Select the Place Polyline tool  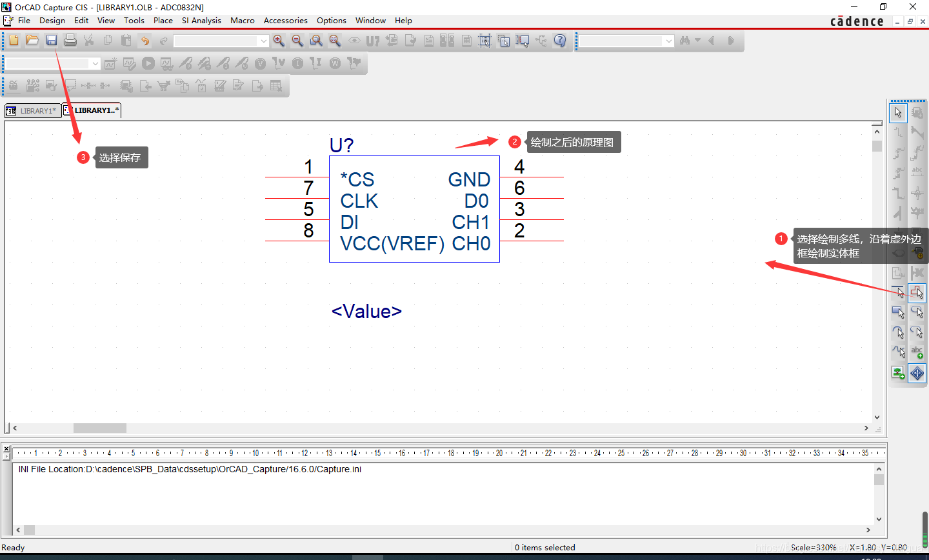[x=917, y=292]
